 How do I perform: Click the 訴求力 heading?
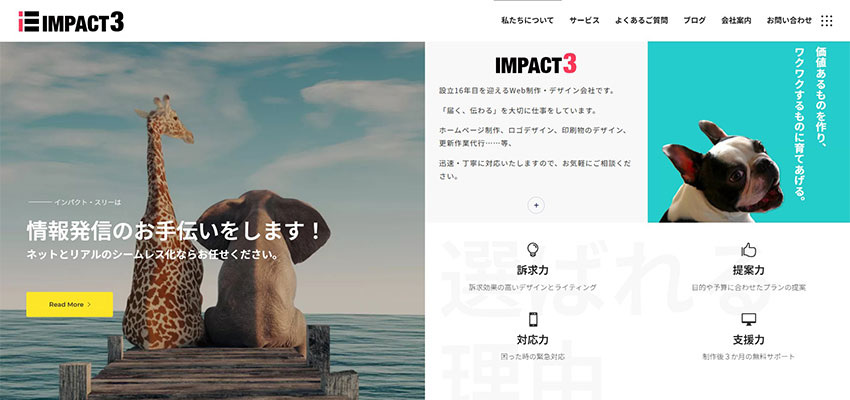[x=533, y=270]
